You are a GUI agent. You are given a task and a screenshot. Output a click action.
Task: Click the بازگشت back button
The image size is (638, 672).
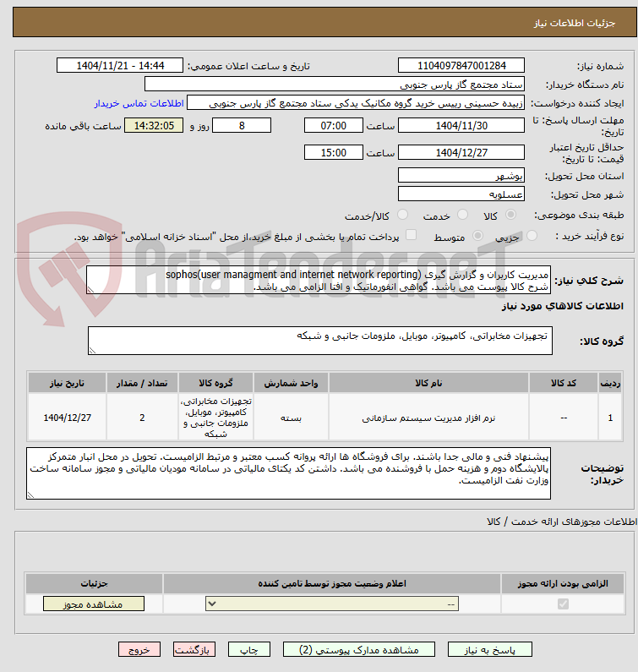(x=194, y=650)
